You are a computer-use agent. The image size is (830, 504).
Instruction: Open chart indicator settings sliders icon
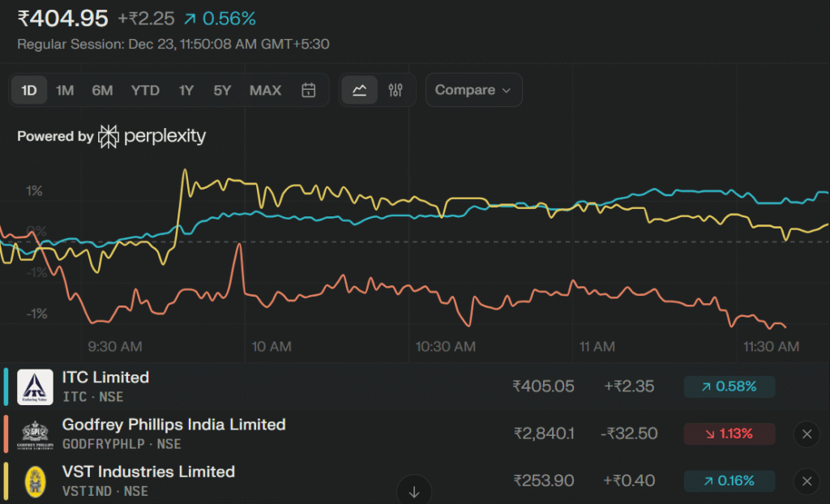[x=396, y=90]
